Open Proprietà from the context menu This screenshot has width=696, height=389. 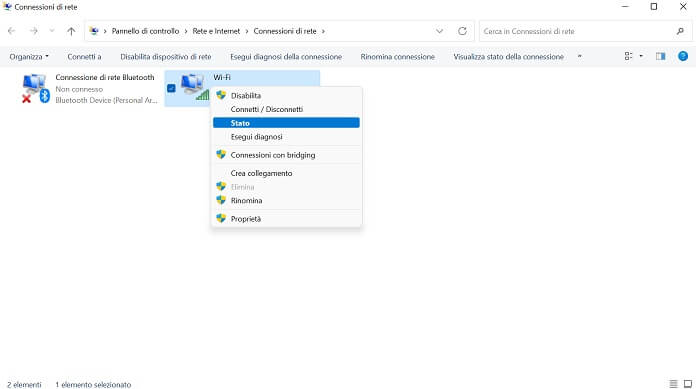point(286,219)
